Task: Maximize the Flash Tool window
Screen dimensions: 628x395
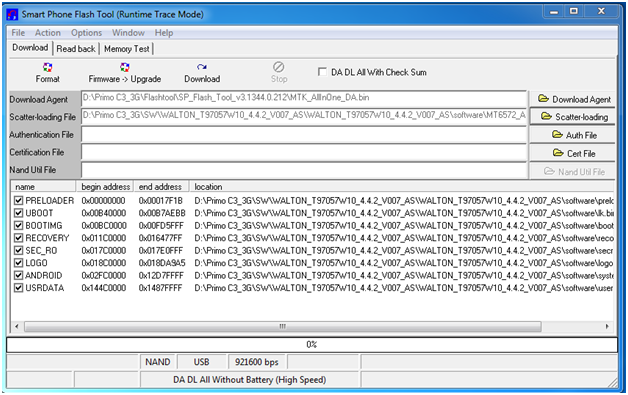Action: click(574, 12)
